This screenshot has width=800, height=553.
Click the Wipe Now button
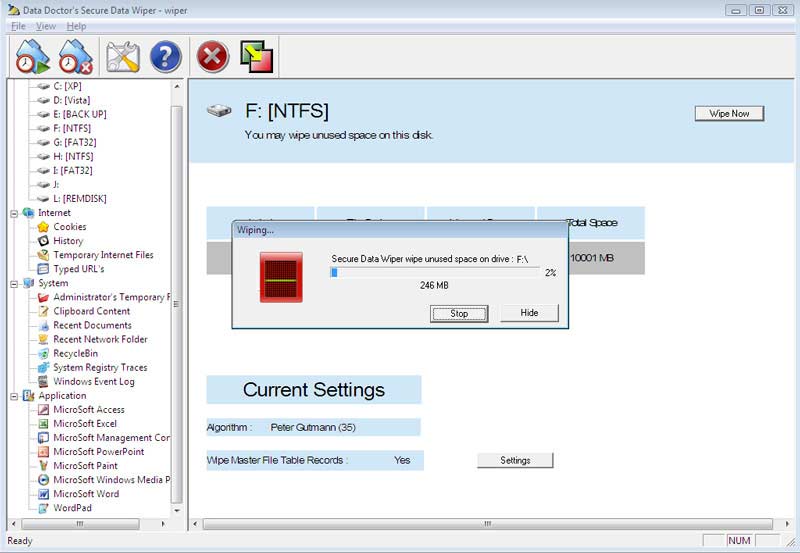(729, 113)
